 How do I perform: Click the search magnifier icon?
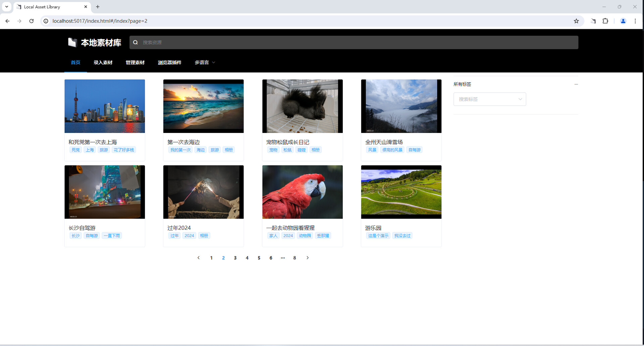point(136,43)
